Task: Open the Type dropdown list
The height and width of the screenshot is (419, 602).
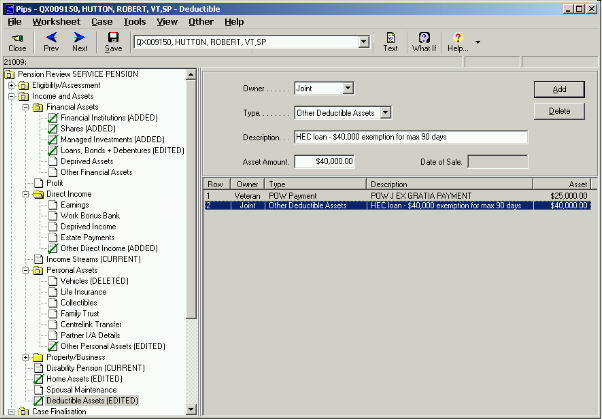Action: [x=385, y=113]
